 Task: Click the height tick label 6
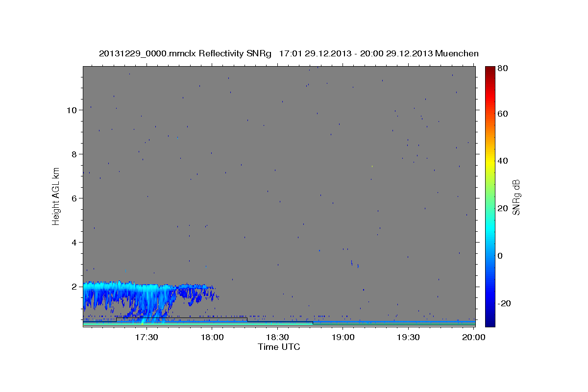pos(74,198)
